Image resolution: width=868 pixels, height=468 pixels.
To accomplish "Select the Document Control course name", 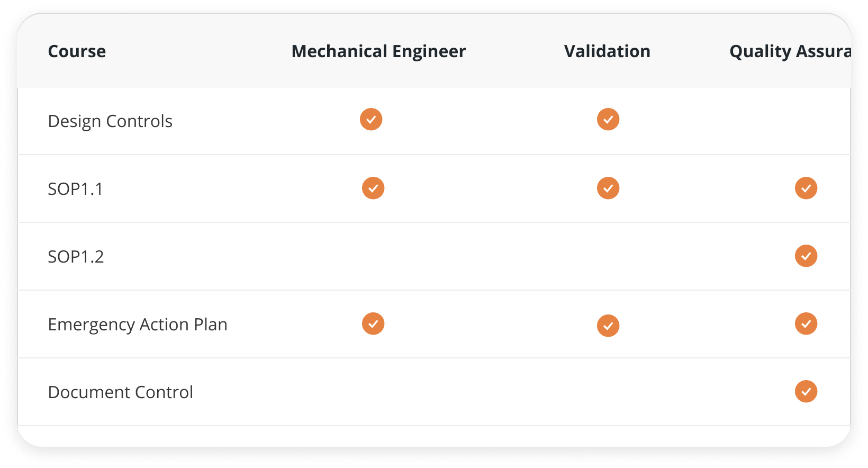I will [120, 392].
